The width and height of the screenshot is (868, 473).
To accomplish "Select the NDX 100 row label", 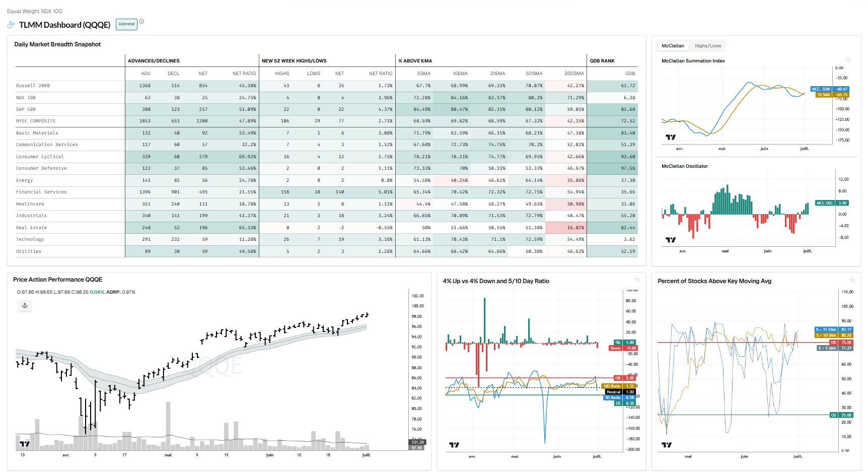I will click(26, 98).
